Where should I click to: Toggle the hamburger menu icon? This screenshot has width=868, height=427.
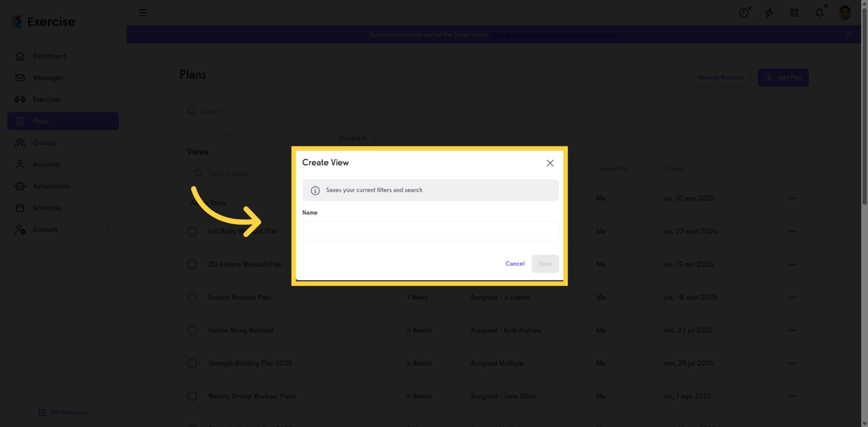(142, 13)
